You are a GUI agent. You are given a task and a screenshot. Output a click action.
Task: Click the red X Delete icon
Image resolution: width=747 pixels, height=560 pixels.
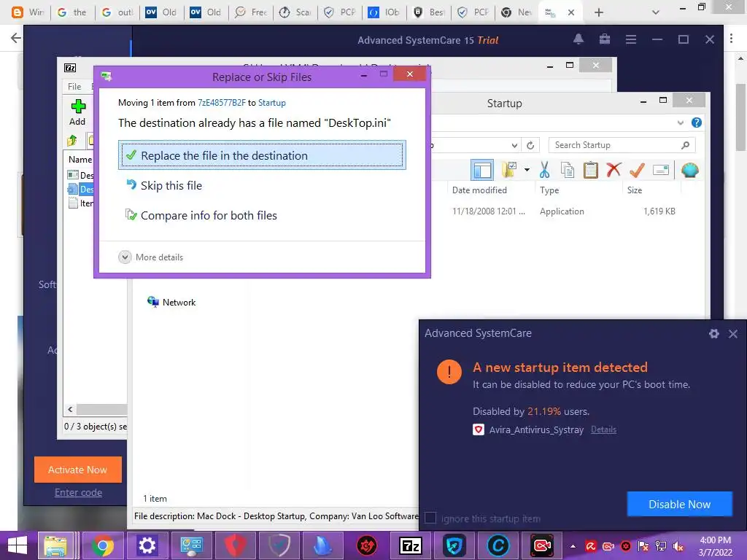coord(614,169)
